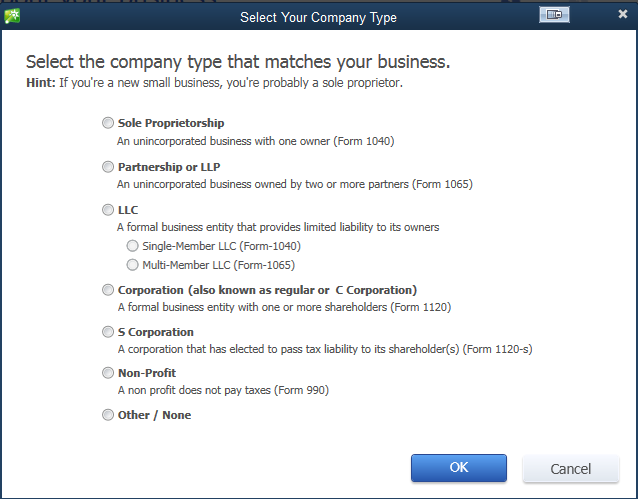Confirm selection with the OK button
Viewport: 638px width, 499px height.
pyautogui.click(x=459, y=468)
